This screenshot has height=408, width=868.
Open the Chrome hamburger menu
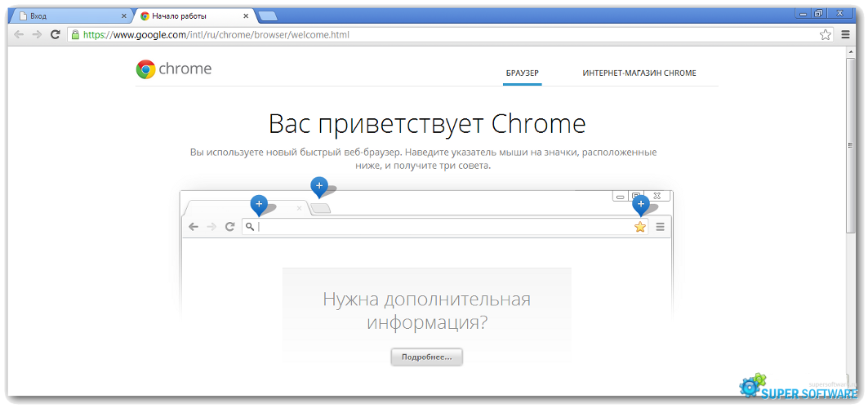pyautogui.click(x=845, y=35)
